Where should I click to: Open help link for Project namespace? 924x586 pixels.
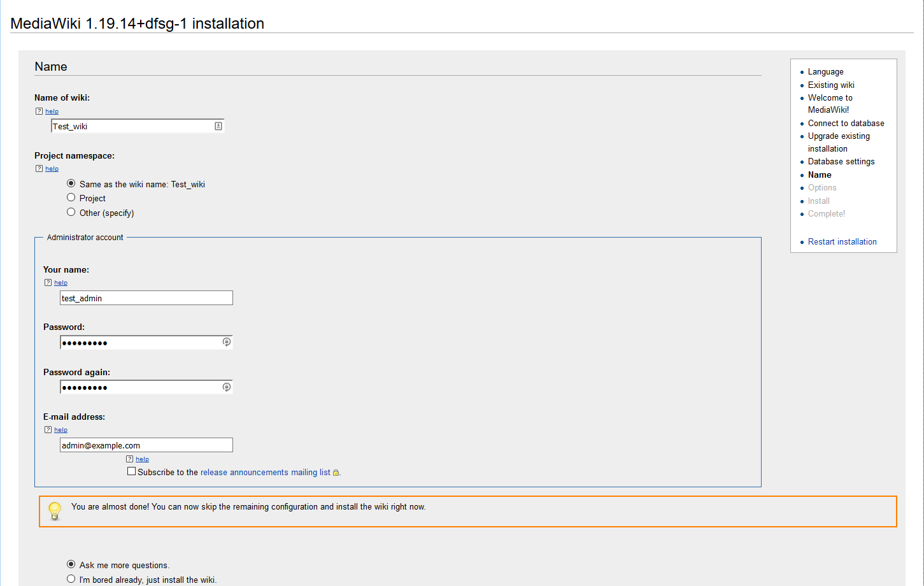[52, 169]
